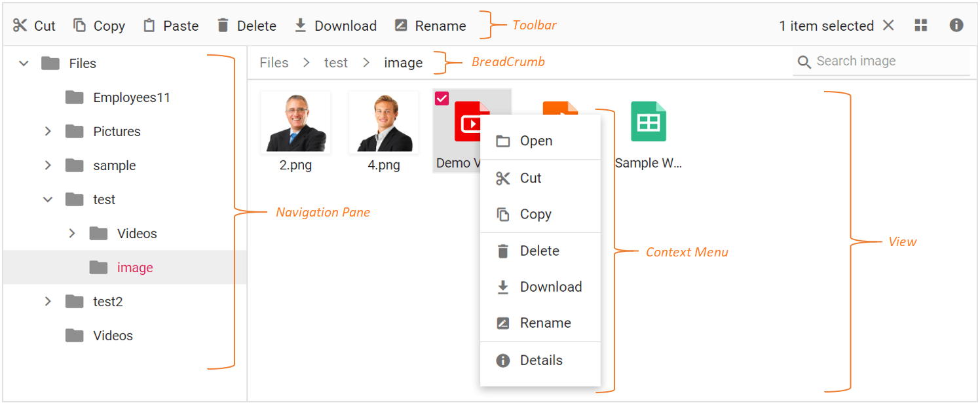Click the Paste toolbar icon
Screen dimensions: 980x405
click(x=149, y=25)
